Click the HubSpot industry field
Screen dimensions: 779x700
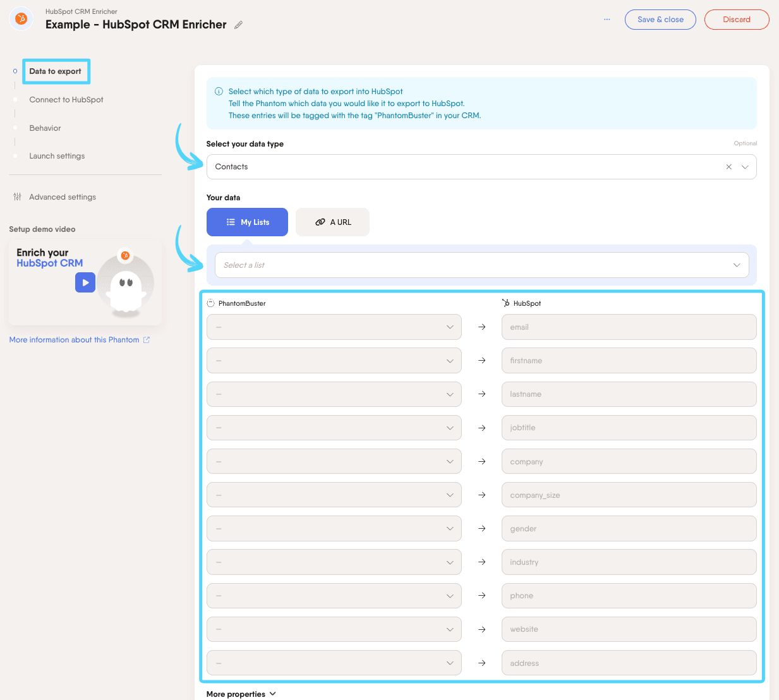(629, 562)
